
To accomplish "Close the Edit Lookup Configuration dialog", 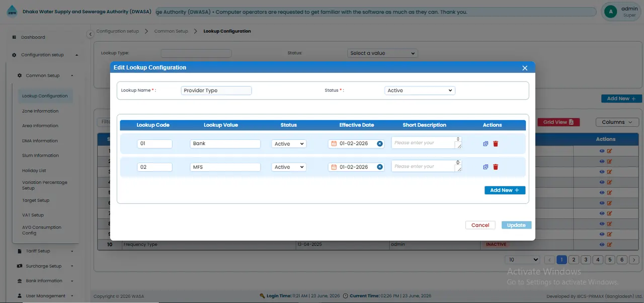I will coord(525,68).
